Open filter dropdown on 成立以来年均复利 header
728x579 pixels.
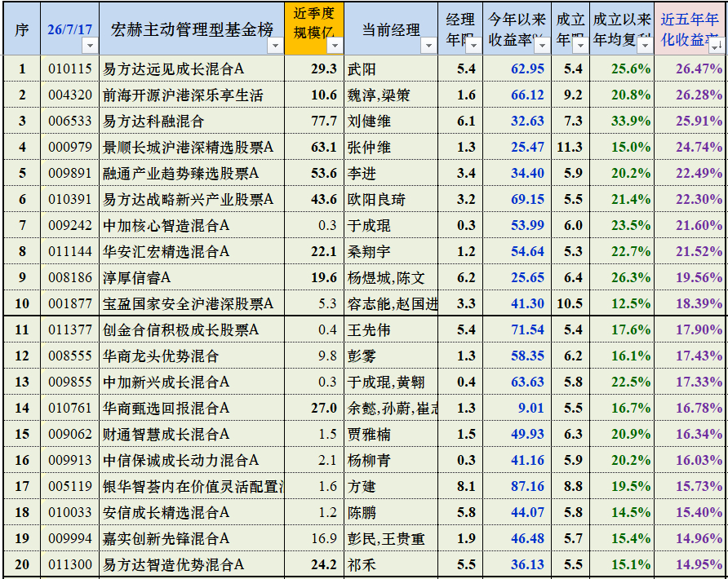coord(645,46)
